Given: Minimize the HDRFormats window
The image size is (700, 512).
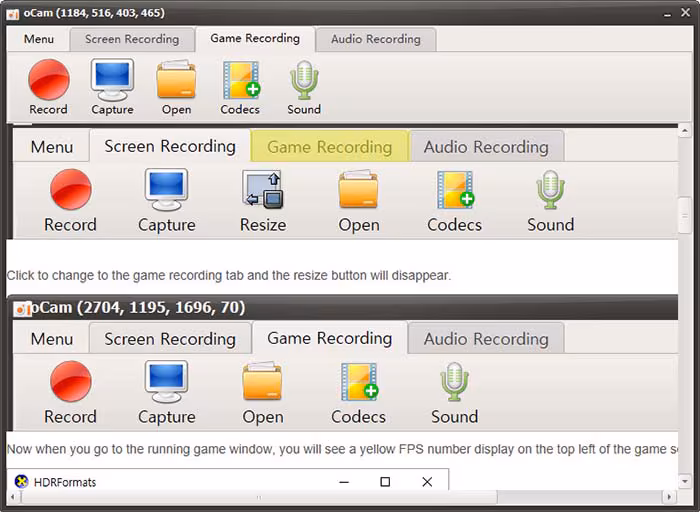Looking at the screenshot, I should pos(344,482).
